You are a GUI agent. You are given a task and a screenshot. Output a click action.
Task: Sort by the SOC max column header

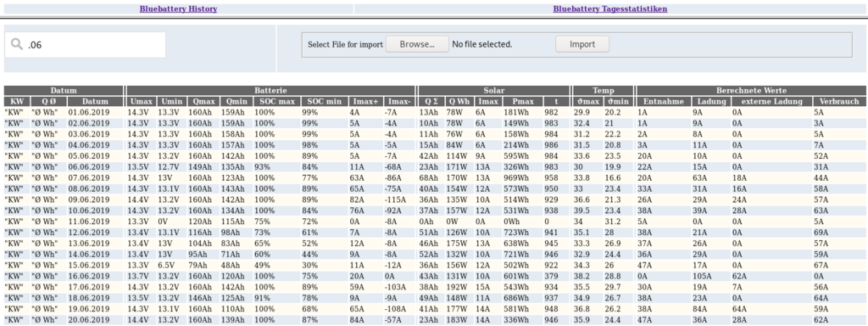277,102
